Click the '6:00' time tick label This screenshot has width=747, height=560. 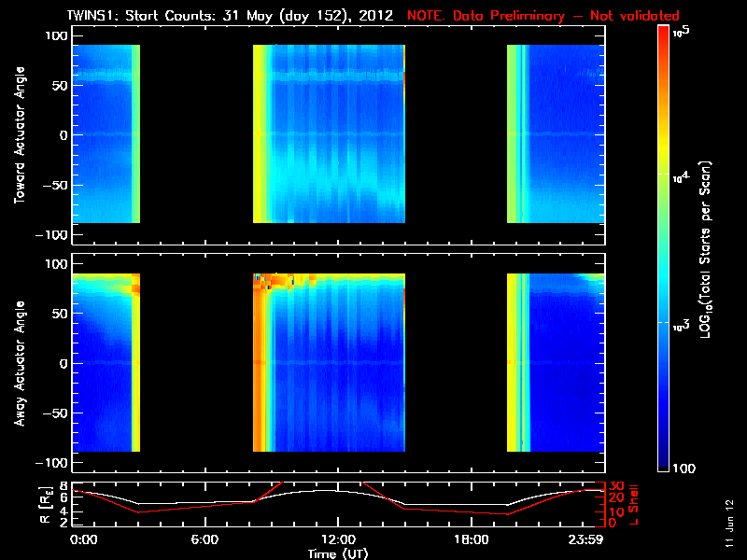pyautogui.click(x=204, y=539)
